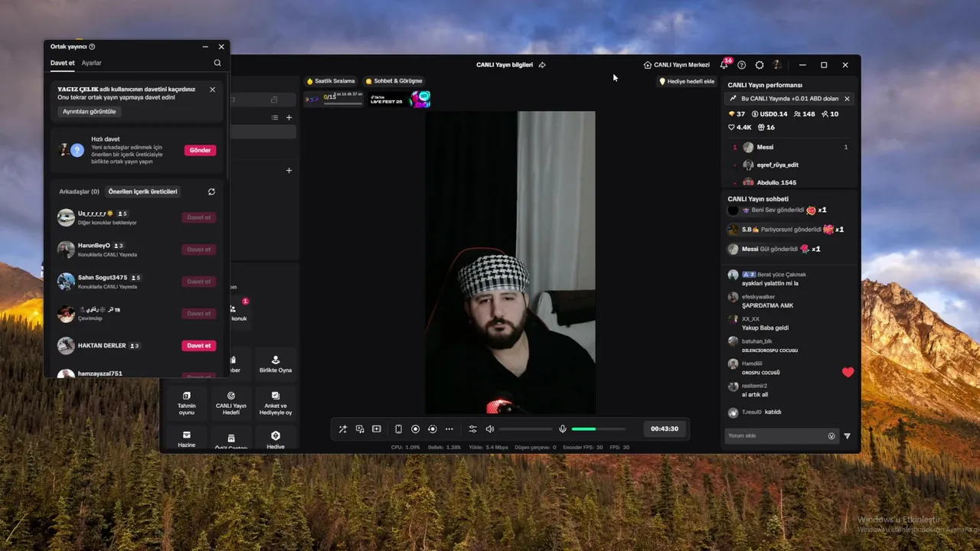Click the add-screen plus icon in bottom toolbar

pyautogui.click(x=377, y=429)
